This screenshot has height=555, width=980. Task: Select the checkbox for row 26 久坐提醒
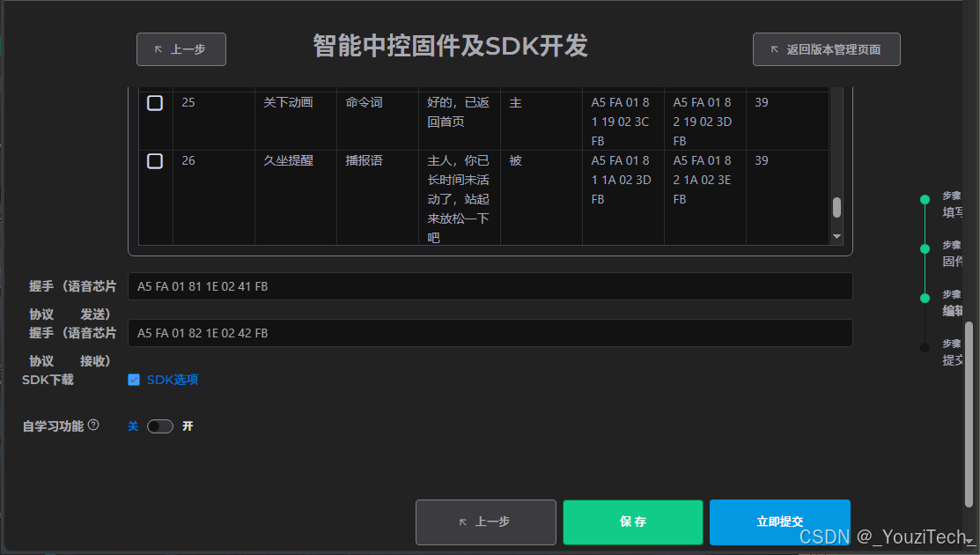(155, 160)
